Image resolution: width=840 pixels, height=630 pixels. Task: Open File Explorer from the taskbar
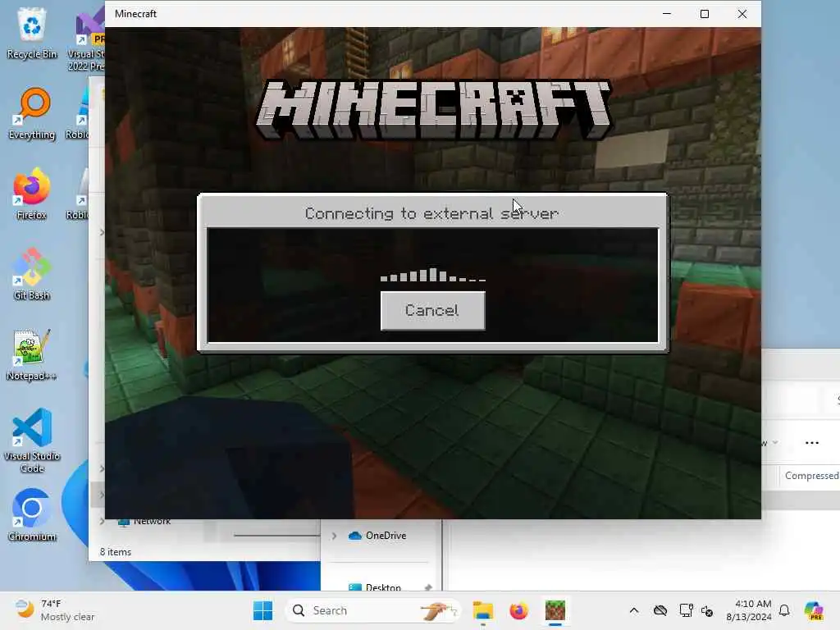point(482,610)
